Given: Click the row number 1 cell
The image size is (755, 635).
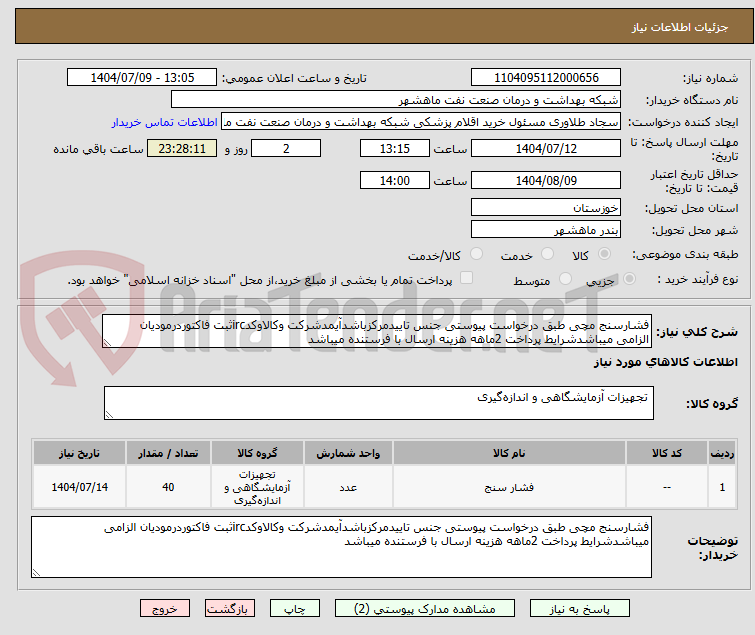Looking at the screenshot, I should [x=722, y=487].
